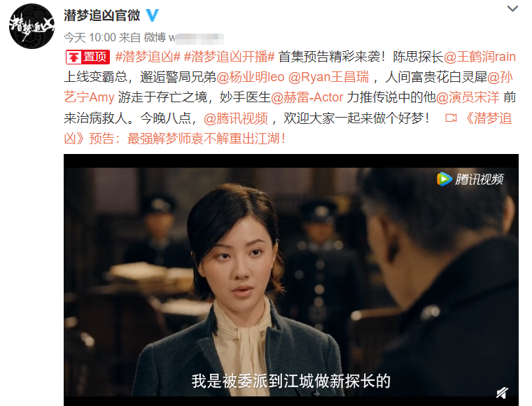The image size is (532, 406).
Task: Go to the @腾讯视频 account mention
Action: coord(235,118)
